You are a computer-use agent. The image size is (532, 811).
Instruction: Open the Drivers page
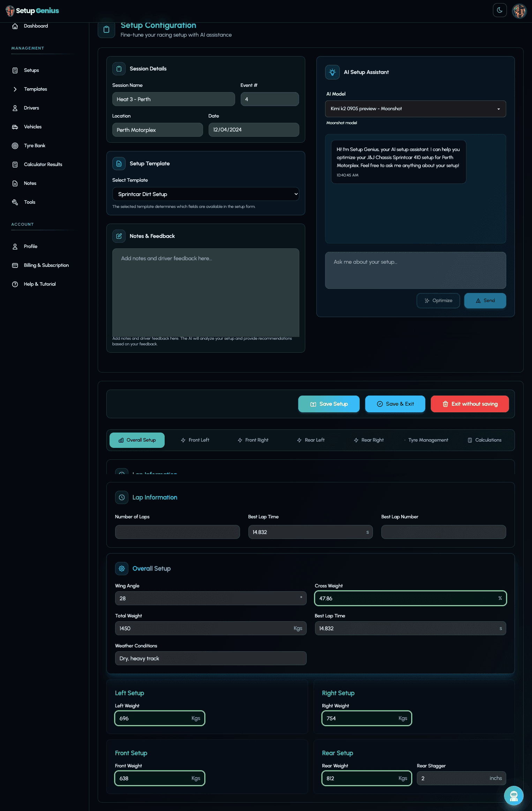31,108
